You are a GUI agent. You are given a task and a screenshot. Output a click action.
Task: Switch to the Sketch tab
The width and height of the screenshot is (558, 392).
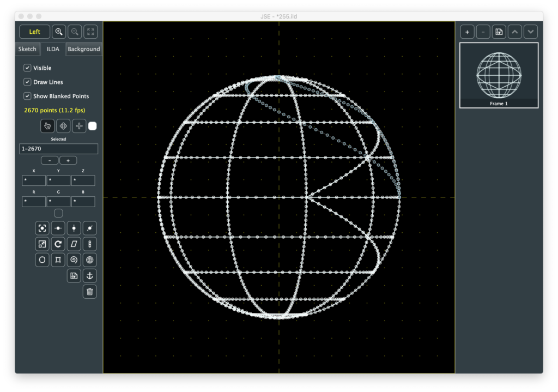tap(27, 49)
